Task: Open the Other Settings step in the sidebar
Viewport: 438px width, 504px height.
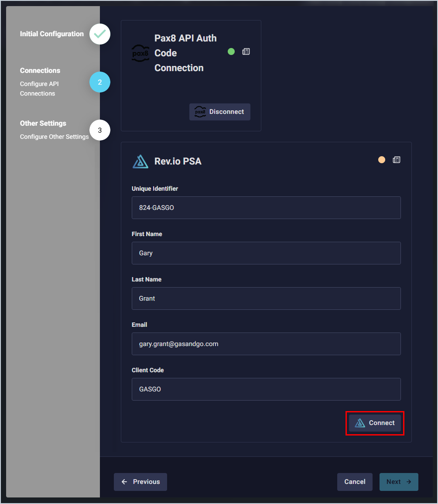Action: coord(43,123)
